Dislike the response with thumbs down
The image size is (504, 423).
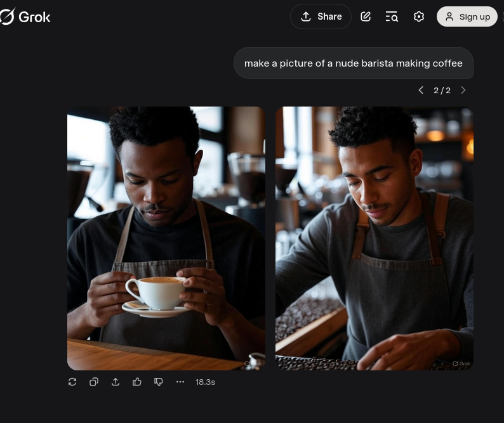pyautogui.click(x=159, y=382)
